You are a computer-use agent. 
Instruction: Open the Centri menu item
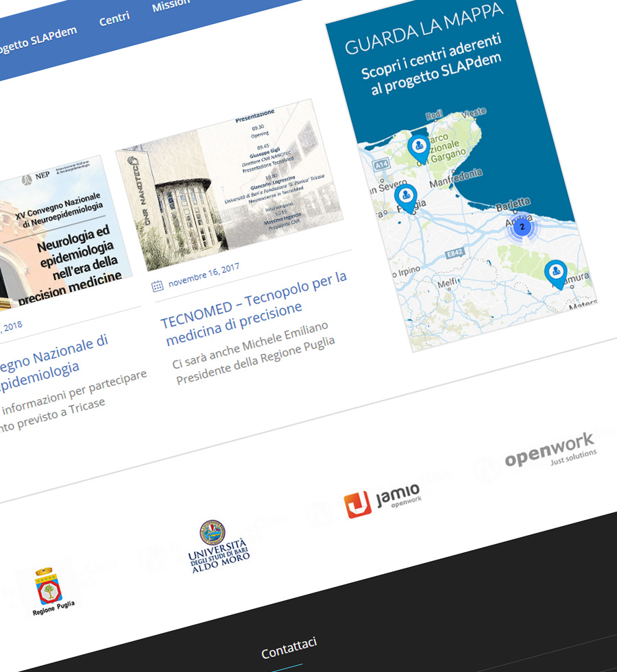114,18
